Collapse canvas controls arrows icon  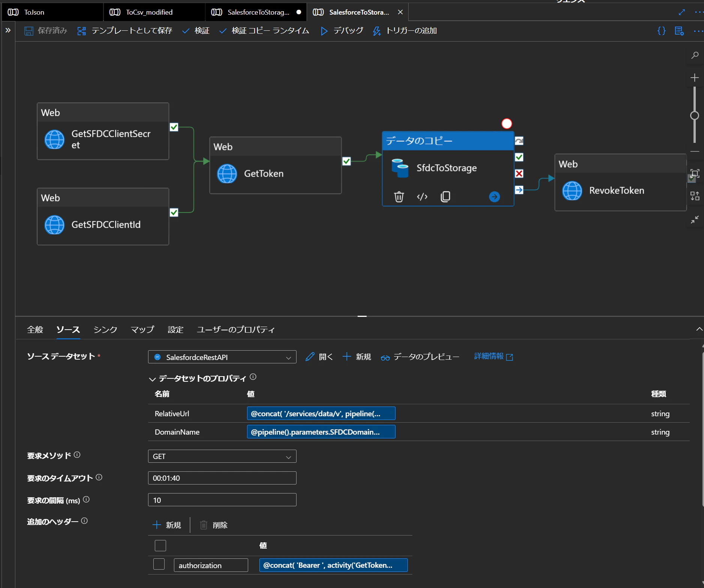point(695,219)
